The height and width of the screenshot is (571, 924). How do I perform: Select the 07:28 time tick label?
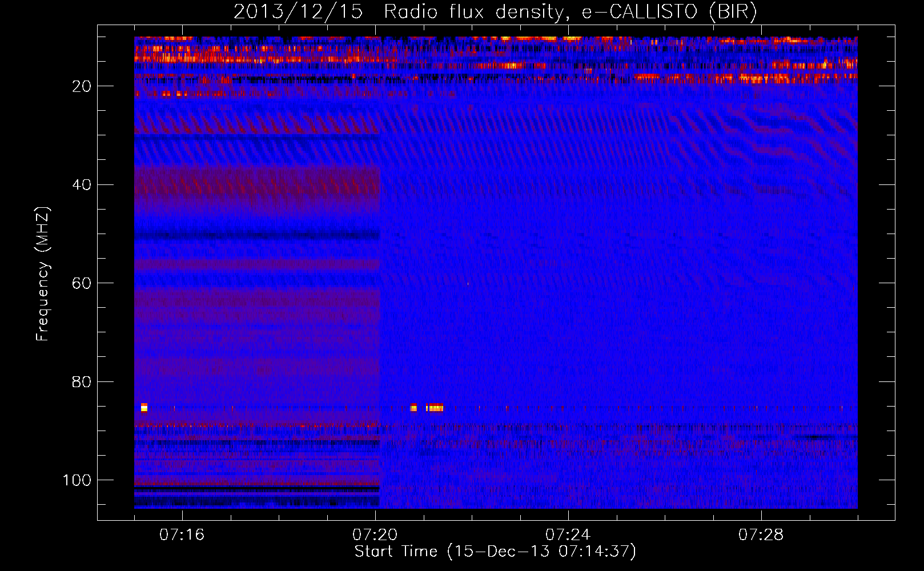tap(761, 535)
